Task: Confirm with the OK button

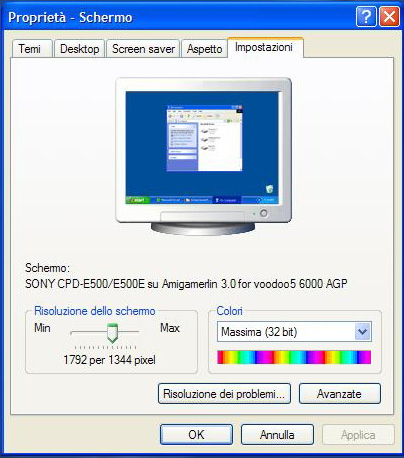Action: 196,434
